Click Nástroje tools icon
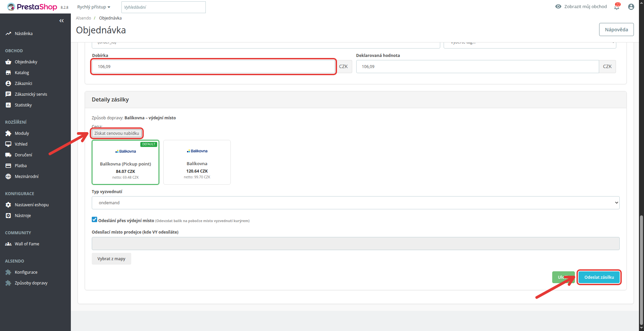Viewport: 644px width, 331px height. (8, 216)
